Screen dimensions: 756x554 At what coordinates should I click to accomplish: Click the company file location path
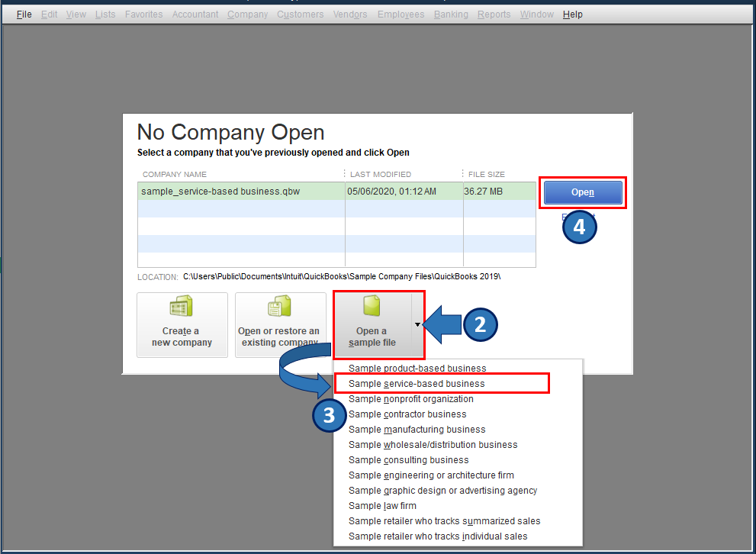(342, 277)
